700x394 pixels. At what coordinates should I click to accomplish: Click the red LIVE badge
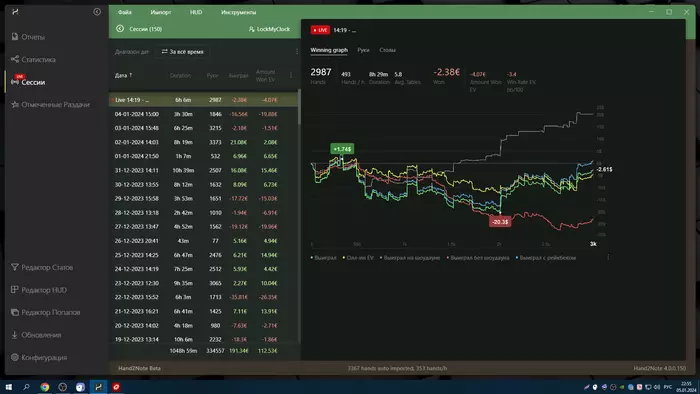click(x=320, y=30)
